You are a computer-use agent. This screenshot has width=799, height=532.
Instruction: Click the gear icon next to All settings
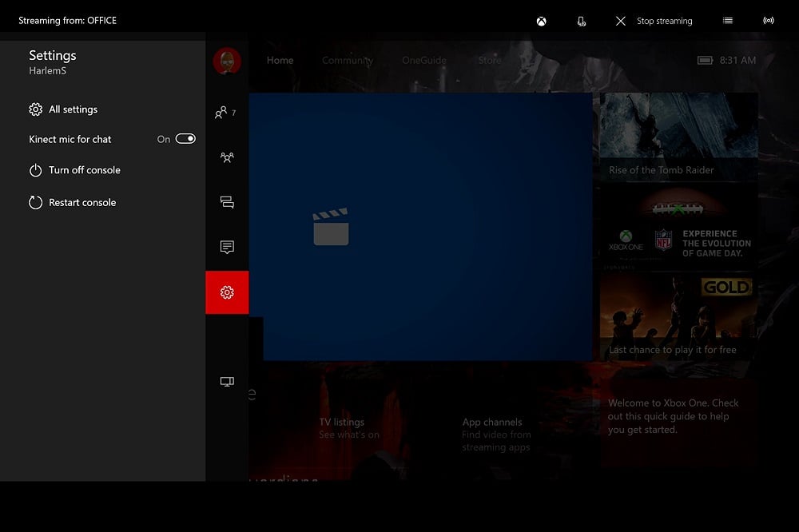point(36,109)
